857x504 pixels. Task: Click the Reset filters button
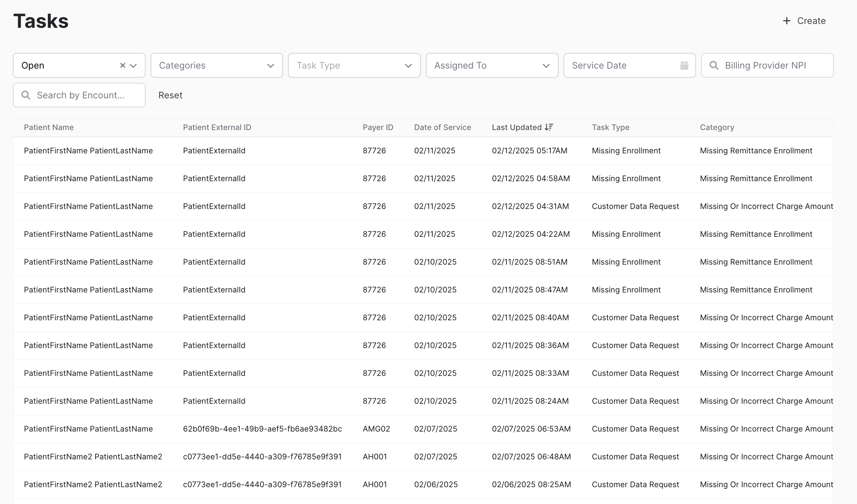(170, 95)
